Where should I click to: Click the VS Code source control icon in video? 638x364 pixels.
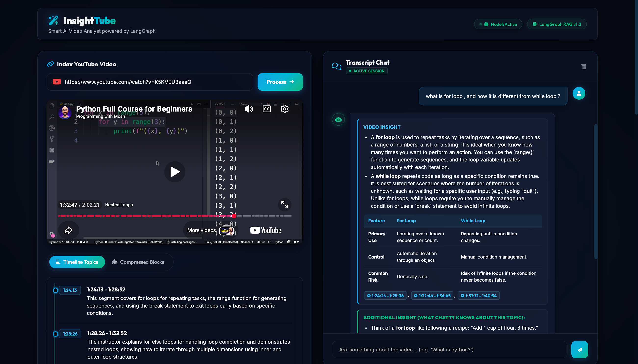(x=52, y=139)
